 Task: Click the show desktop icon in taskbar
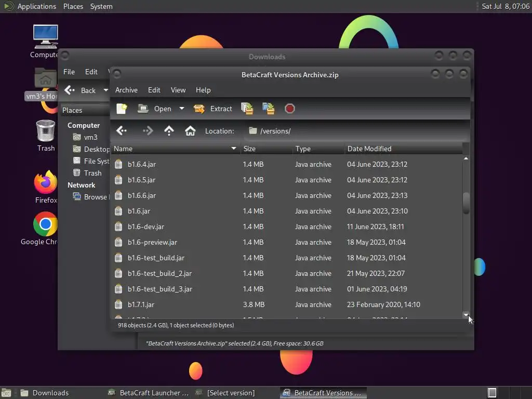click(6, 393)
